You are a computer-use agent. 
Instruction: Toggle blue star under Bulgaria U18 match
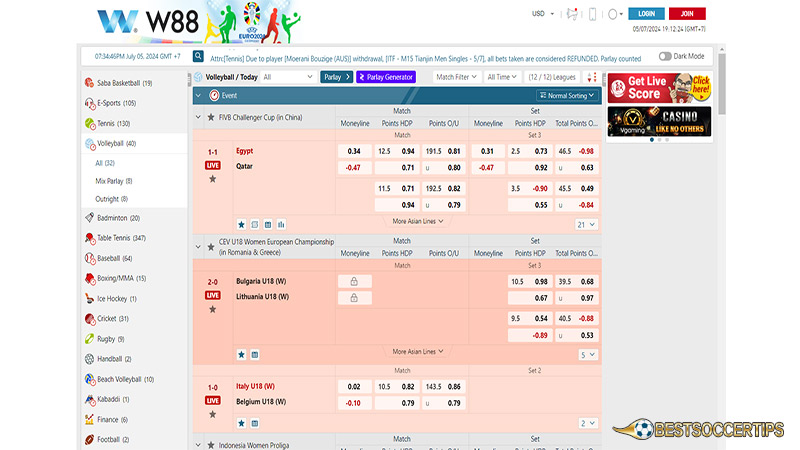tap(241, 355)
